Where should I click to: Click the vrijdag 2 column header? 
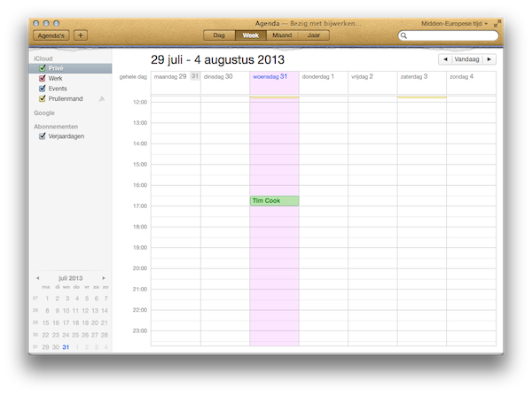pos(362,76)
